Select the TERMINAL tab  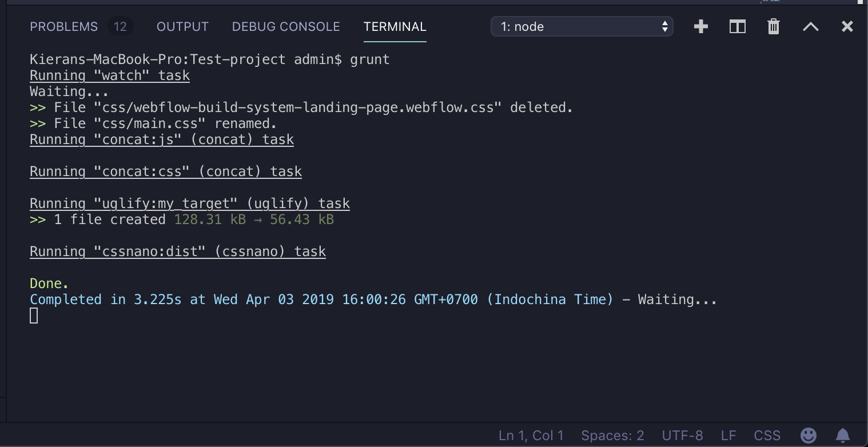click(x=395, y=27)
